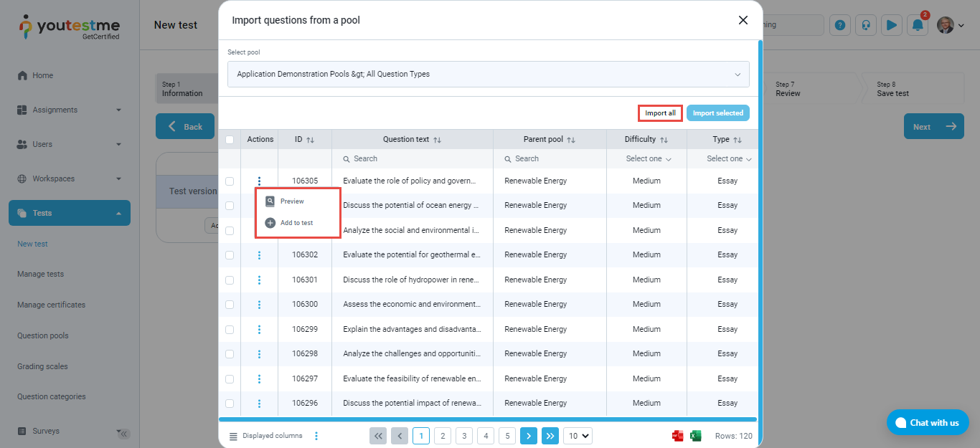980x448 pixels.
Task: Select checkbox for question 106300
Action: [230, 305]
